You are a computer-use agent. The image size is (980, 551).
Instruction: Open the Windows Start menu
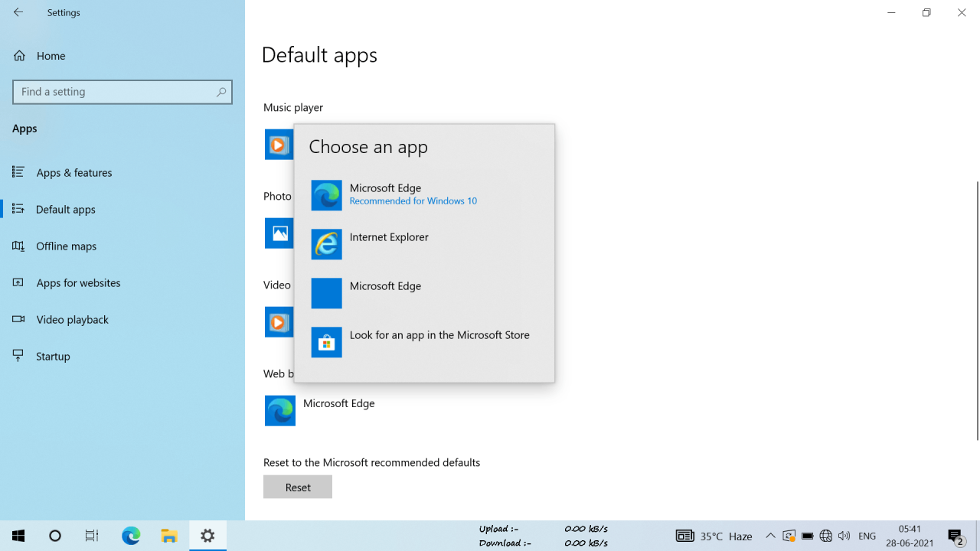(x=18, y=536)
